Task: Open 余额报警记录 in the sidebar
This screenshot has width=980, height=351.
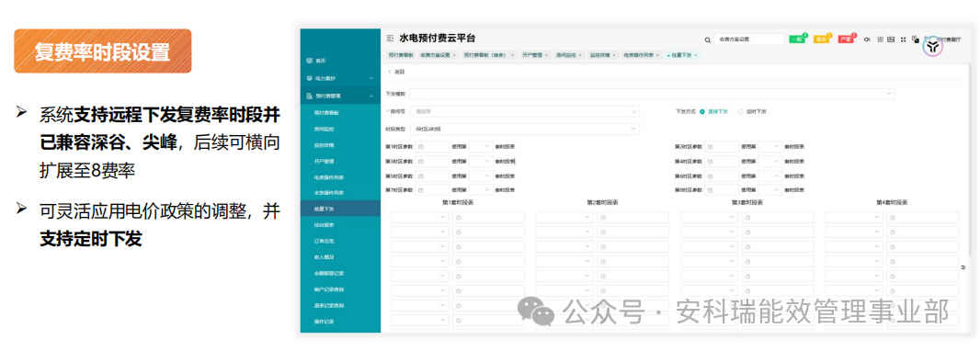Action: click(x=340, y=273)
